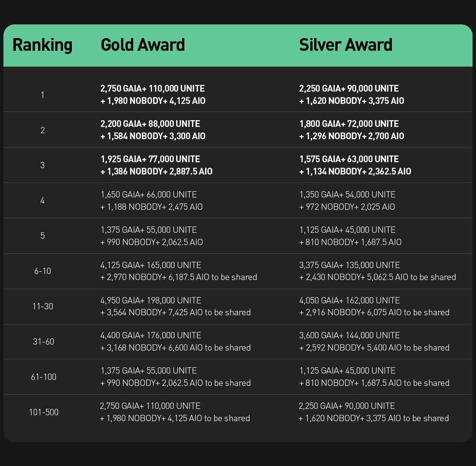Screen dimensions: 476x466
Task: Click the 6-10 Silver Award shared prize
Action: click(x=377, y=271)
